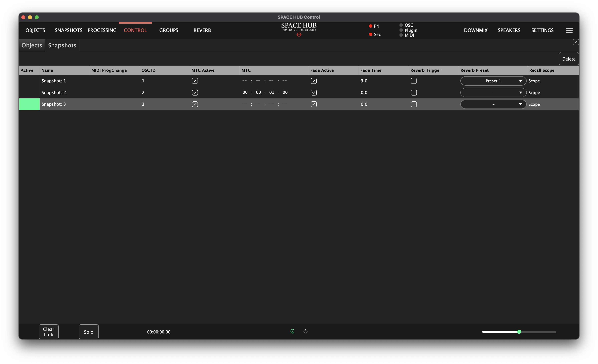
Task: Click OSC ID value 3
Action: pyautogui.click(x=143, y=104)
